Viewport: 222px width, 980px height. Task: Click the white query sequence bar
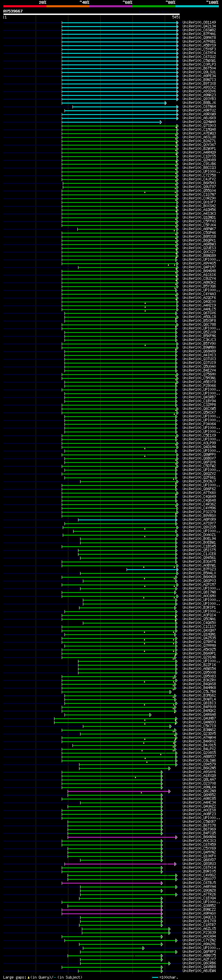pos(92,15)
